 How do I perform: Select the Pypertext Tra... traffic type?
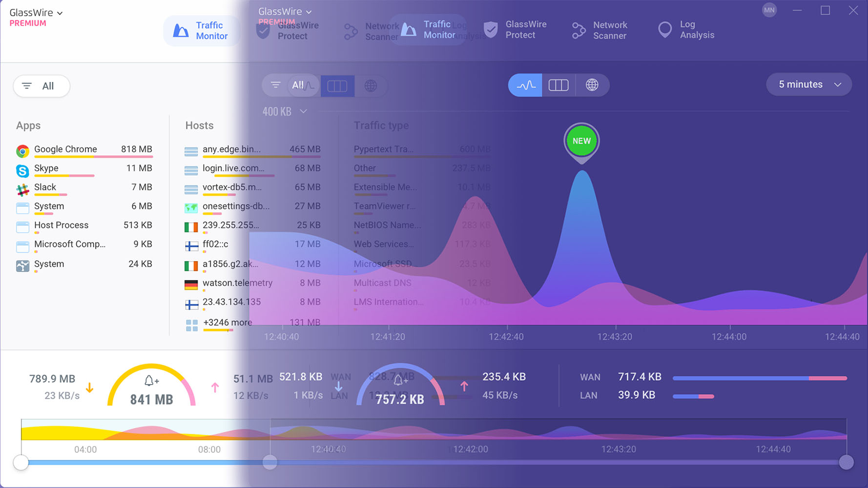(x=422, y=151)
